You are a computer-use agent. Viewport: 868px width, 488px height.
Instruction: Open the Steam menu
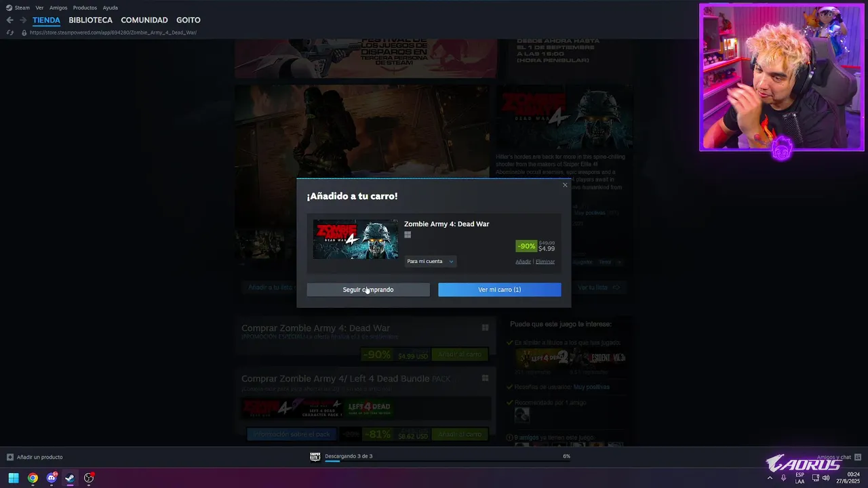coord(22,7)
